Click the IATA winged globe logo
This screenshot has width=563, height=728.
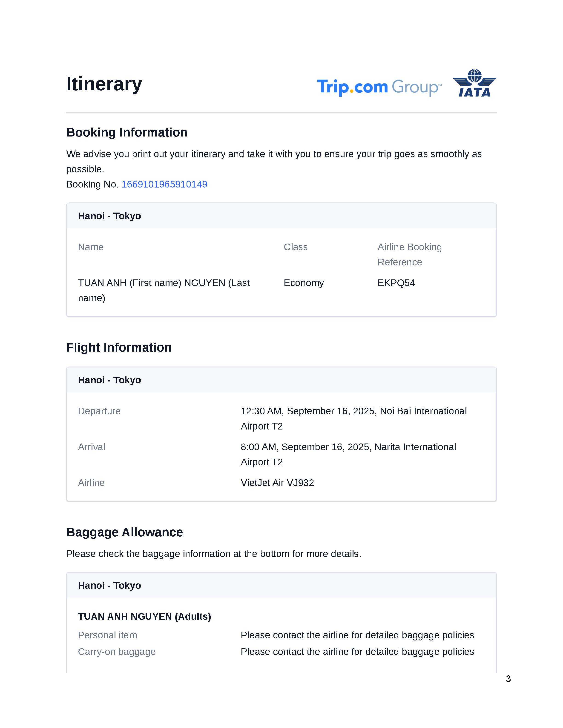click(474, 83)
